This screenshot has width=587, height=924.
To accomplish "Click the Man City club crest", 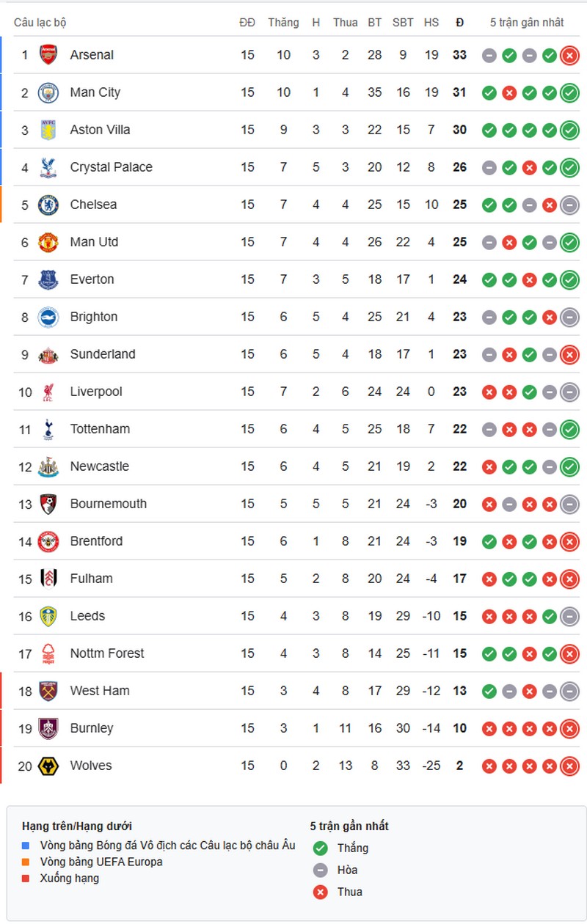I will click(x=48, y=92).
